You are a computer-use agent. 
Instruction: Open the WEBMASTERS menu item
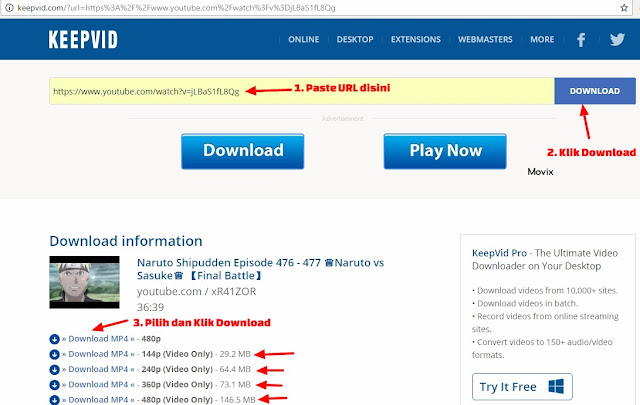pos(485,40)
